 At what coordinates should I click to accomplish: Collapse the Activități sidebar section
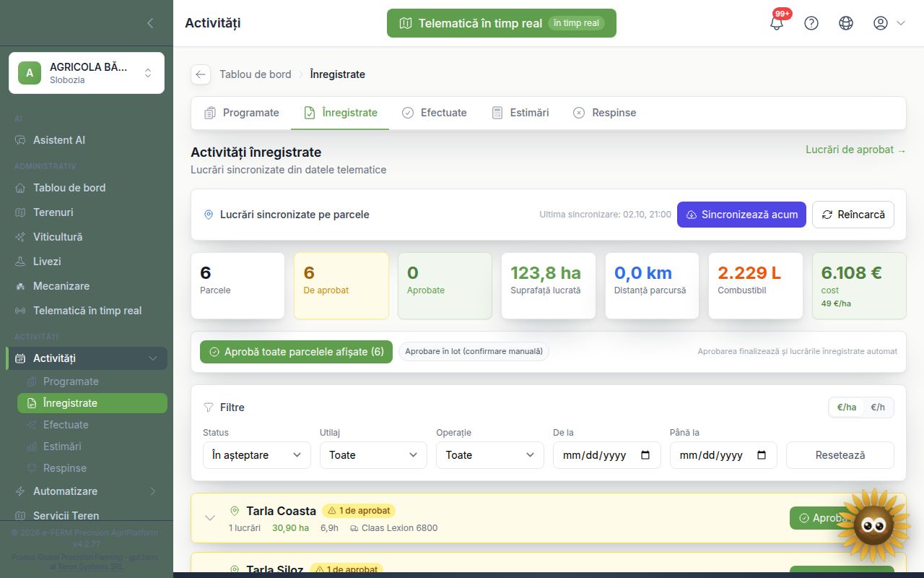tap(87, 358)
